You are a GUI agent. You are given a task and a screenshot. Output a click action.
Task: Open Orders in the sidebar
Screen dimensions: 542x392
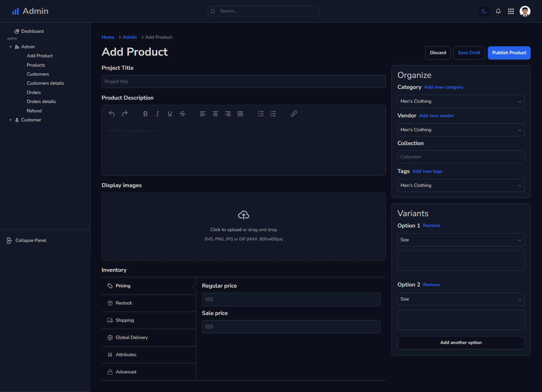point(34,93)
